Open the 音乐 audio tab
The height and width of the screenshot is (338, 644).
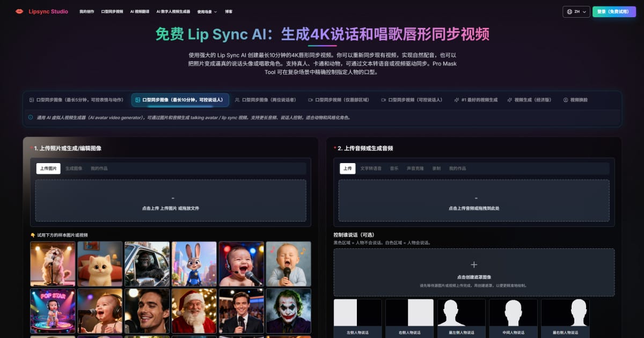click(394, 168)
